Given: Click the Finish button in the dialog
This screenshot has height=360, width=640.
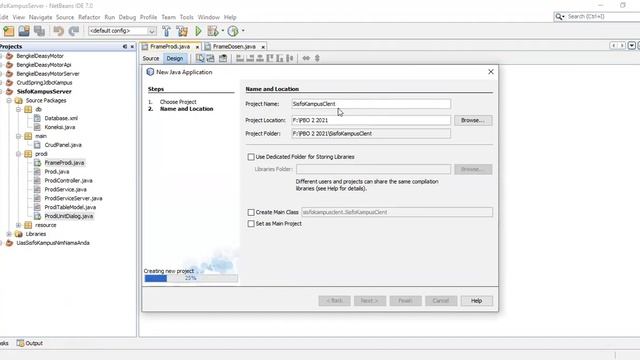Looking at the screenshot, I should (x=405, y=301).
